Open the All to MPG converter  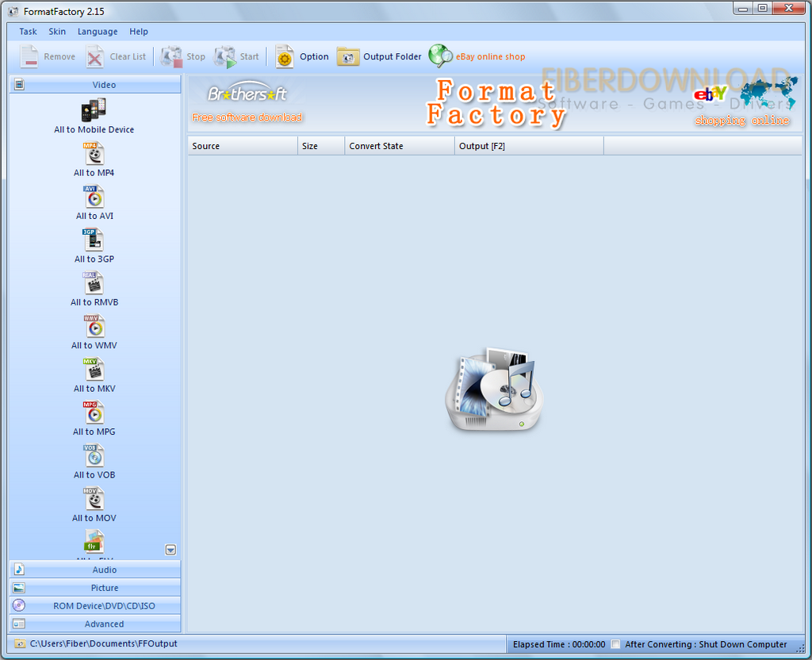point(94,412)
